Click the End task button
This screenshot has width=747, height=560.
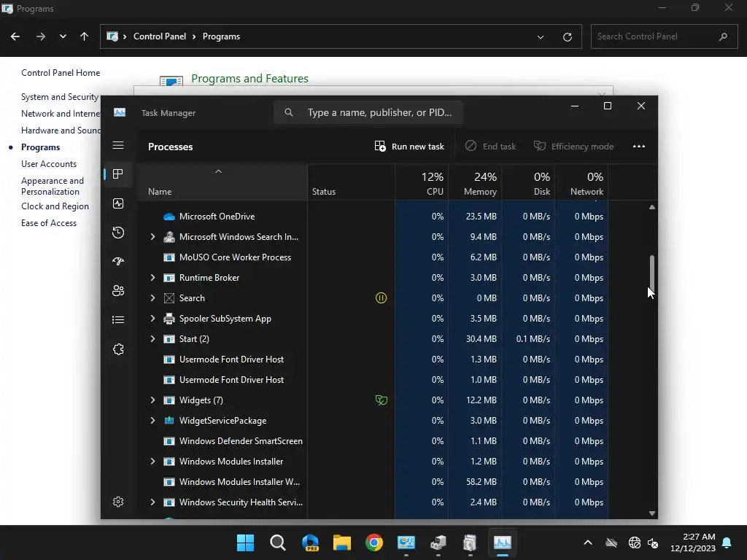pos(491,146)
